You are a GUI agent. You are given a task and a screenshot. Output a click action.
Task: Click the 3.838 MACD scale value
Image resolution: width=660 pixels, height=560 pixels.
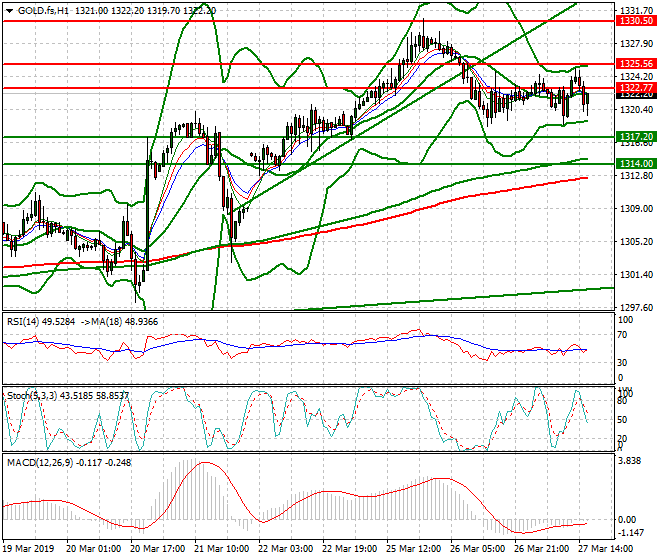(x=629, y=461)
